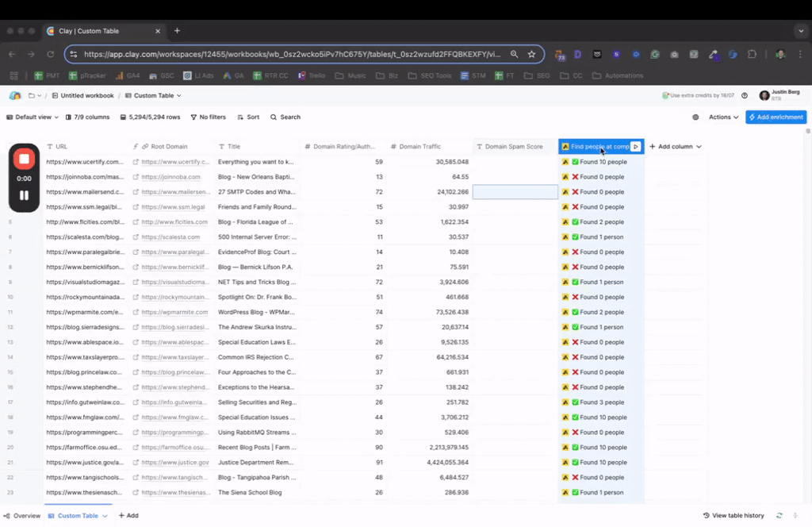The height and width of the screenshot is (527, 812).
Task: Click the Clay home logo icon
Action: (14, 95)
